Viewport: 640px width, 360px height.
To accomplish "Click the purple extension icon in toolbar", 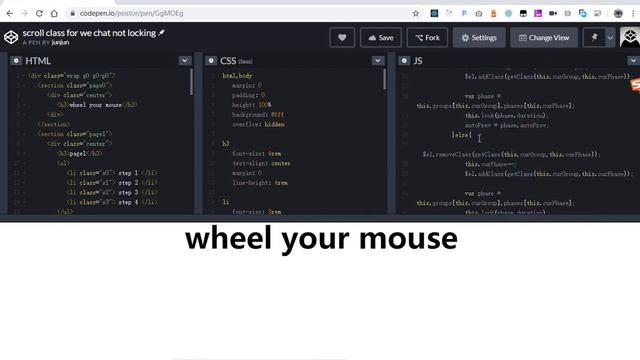I will point(538,13).
